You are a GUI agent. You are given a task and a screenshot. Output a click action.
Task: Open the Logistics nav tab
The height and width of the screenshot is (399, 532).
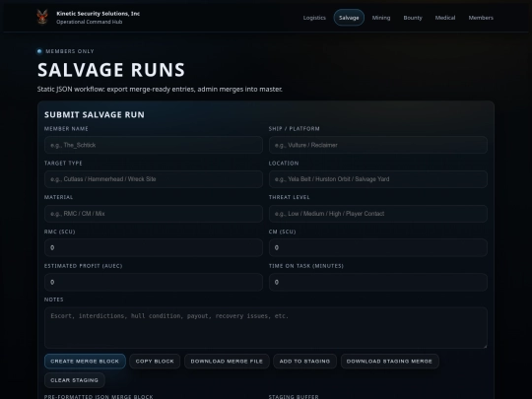(314, 18)
